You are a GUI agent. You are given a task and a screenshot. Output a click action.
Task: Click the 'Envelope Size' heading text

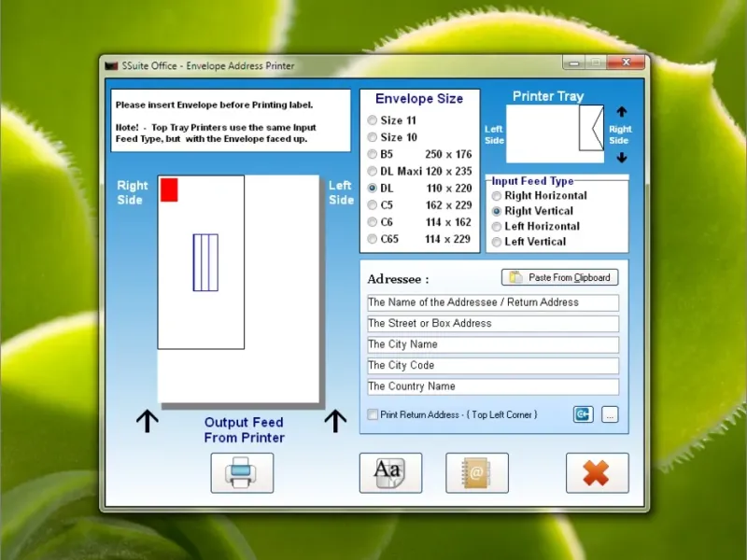pos(419,99)
